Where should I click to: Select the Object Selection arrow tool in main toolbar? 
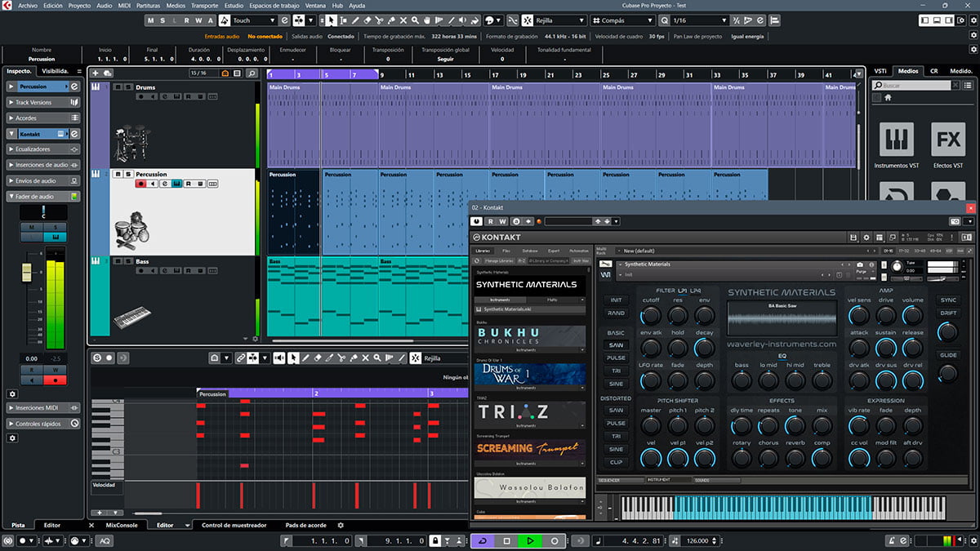click(331, 20)
